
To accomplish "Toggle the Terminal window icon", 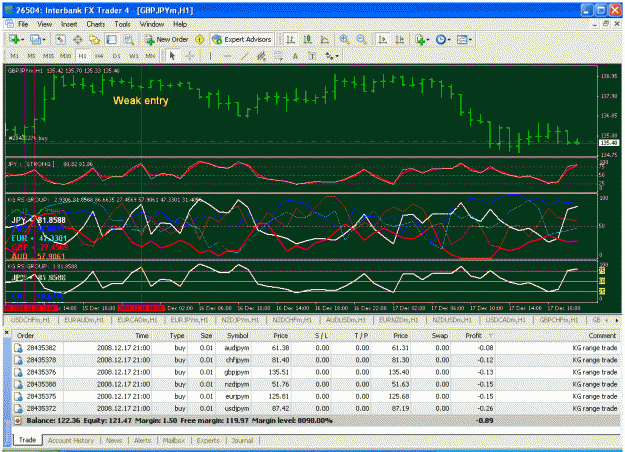I will (112, 39).
